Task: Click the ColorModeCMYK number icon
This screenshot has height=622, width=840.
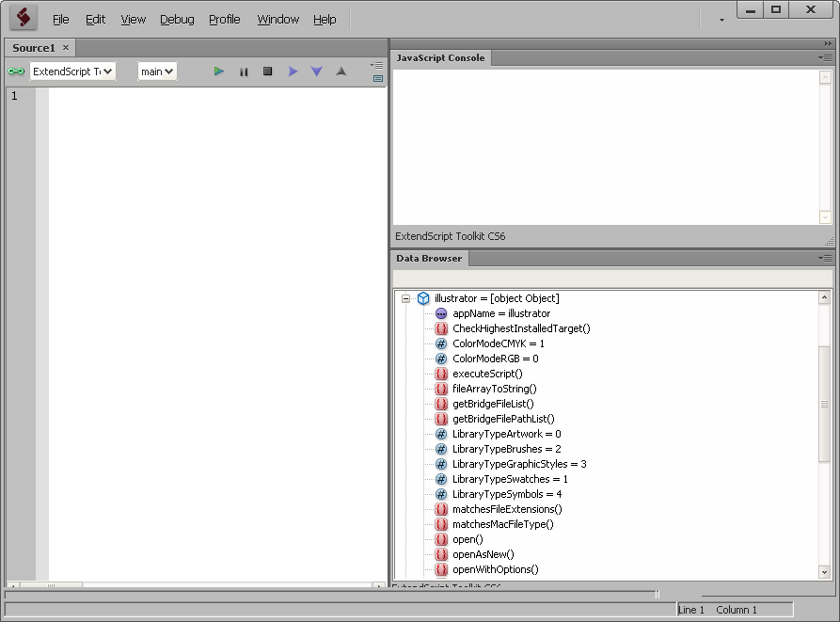Action: [441, 343]
